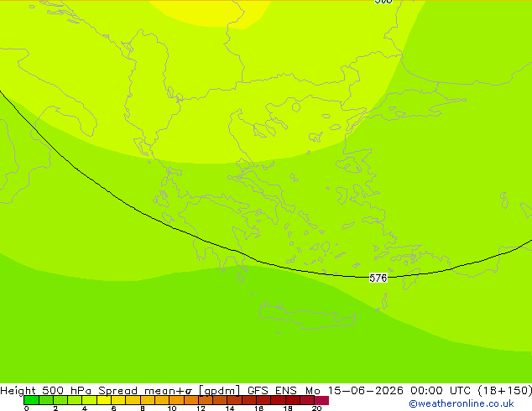Select the 5–6 bright yellow legend swatch
532x411 pixels.
click(x=104, y=400)
